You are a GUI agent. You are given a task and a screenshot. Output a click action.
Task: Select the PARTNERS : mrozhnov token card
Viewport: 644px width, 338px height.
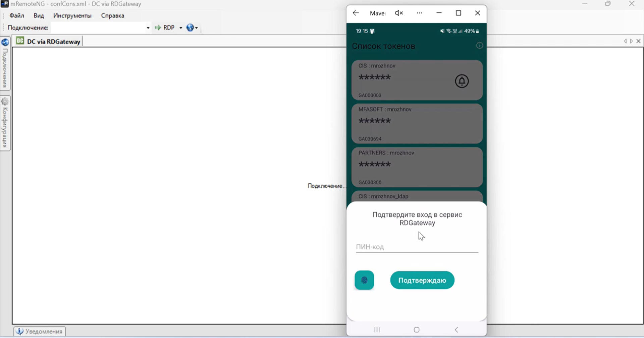click(x=417, y=167)
